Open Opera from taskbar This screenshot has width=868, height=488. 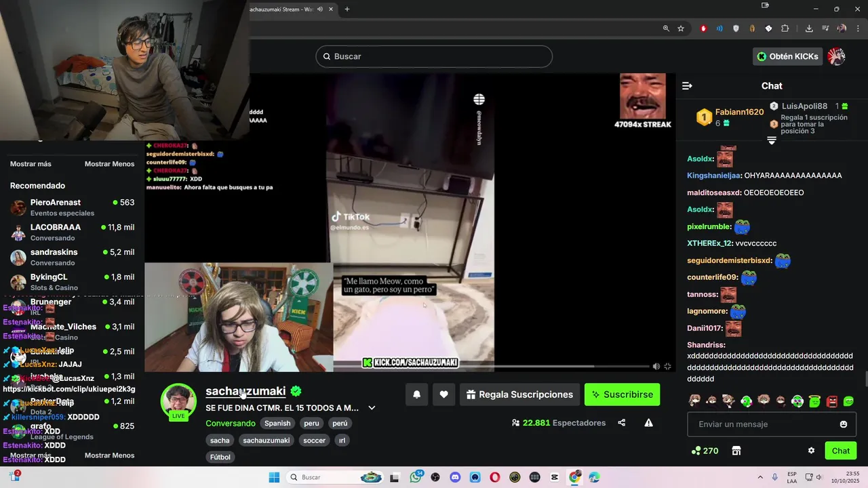[x=495, y=477]
